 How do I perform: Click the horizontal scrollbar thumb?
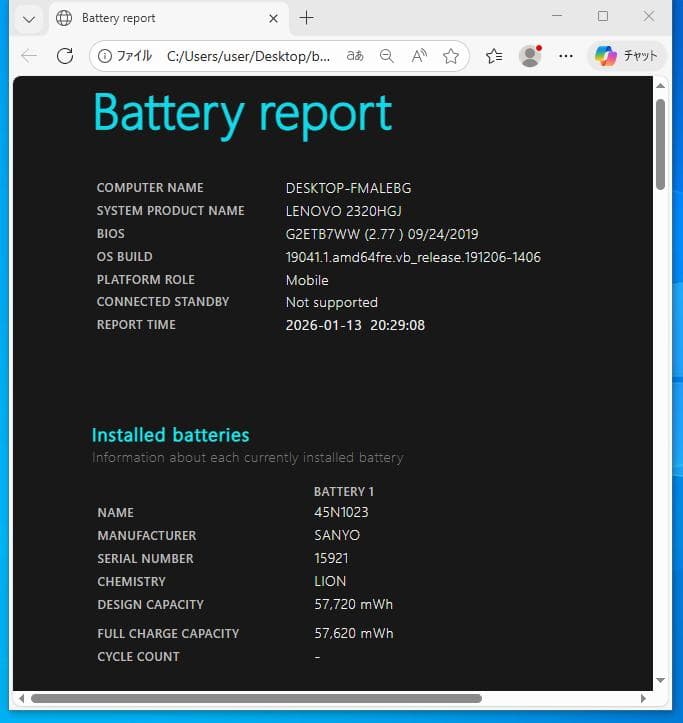256,698
